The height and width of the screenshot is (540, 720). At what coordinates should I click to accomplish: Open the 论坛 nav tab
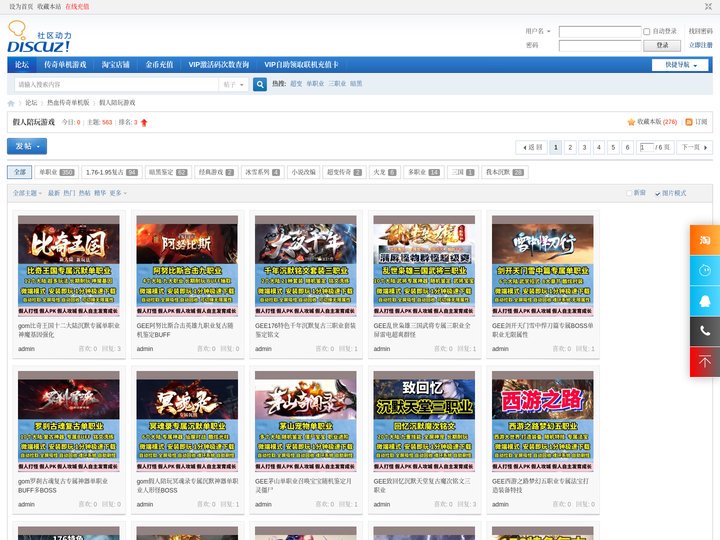click(x=22, y=65)
